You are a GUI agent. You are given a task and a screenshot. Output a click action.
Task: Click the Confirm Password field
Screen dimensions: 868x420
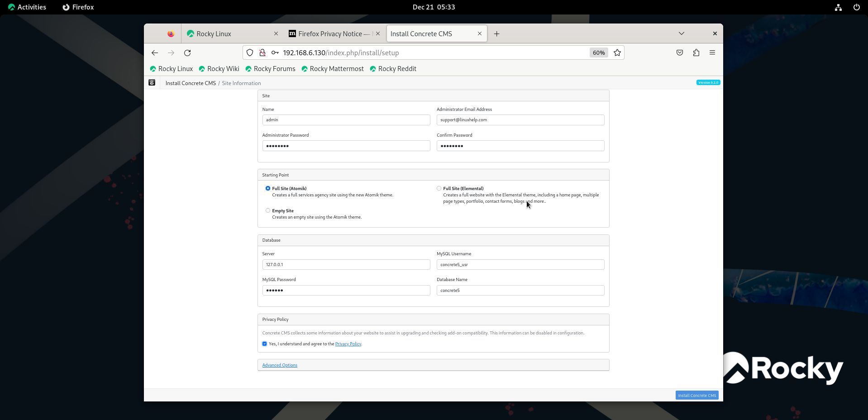[520, 146]
